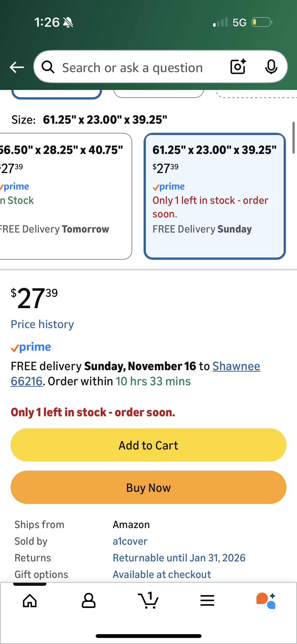The height and width of the screenshot is (644, 297).
Task: Go to Home tab icon
Action: point(30,601)
